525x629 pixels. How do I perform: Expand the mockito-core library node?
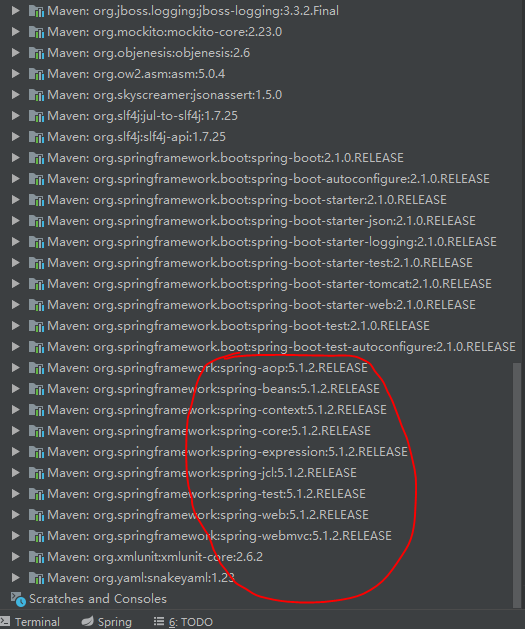pyautogui.click(x=15, y=32)
